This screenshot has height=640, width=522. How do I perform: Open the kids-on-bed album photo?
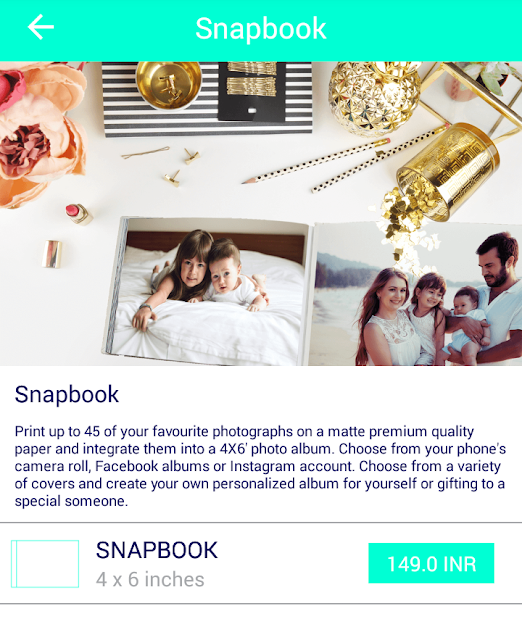(206, 291)
